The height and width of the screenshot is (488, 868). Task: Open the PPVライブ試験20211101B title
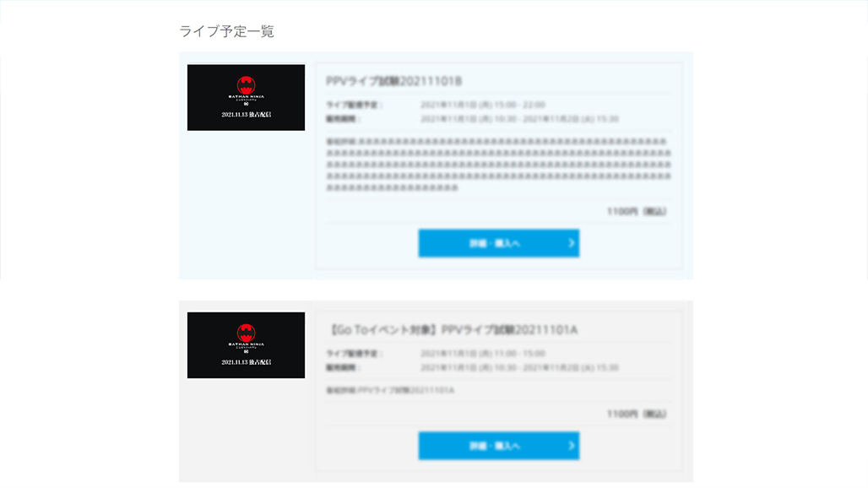tap(394, 81)
